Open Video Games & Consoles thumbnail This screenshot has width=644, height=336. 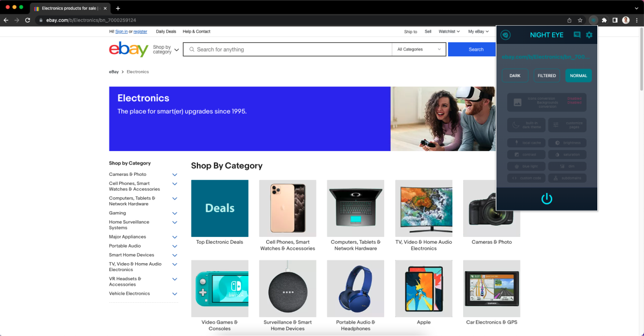pos(219,289)
